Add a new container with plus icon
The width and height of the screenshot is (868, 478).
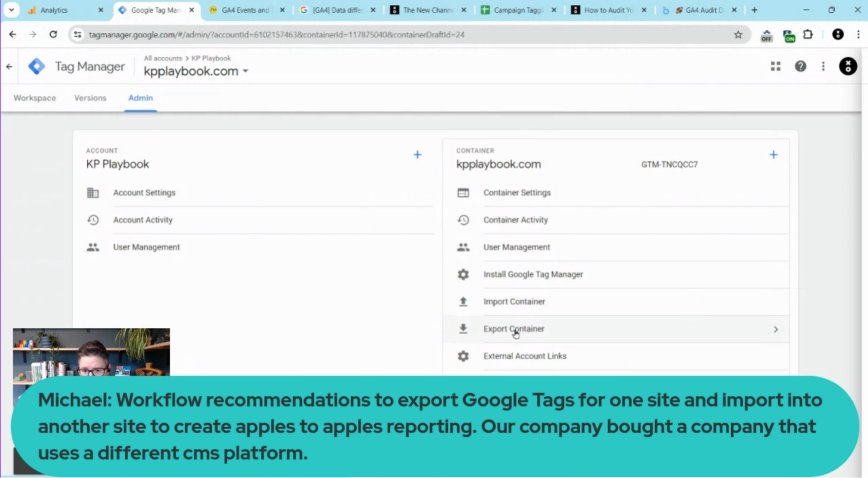click(x=773, y=155)
